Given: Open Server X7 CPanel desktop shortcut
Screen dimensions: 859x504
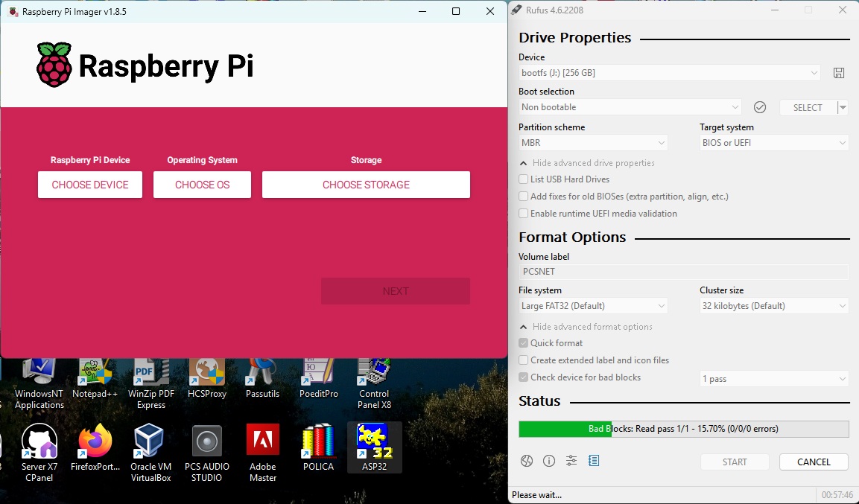Looking at the screenshot, I should pyautogui.click(x=39, y=453).
